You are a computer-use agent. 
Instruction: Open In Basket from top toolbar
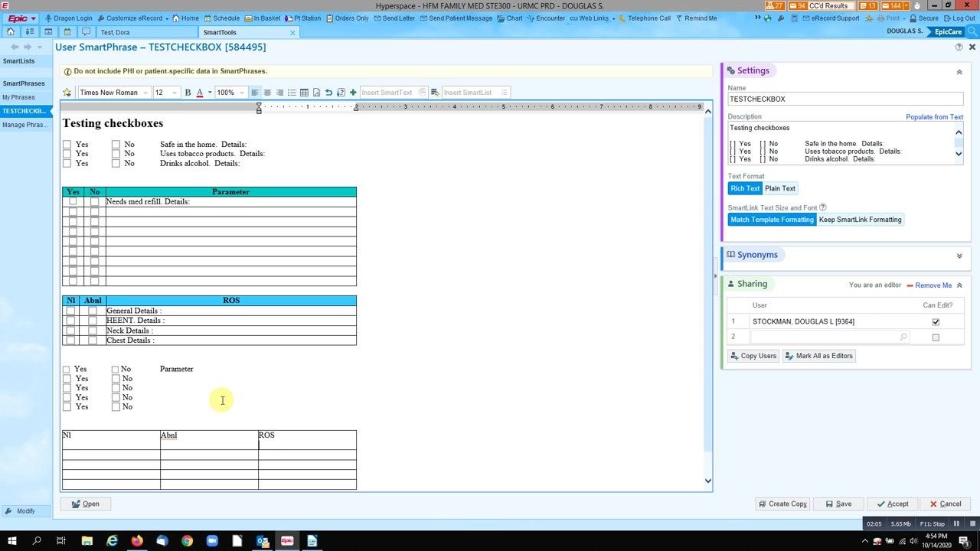click(263, 18)
